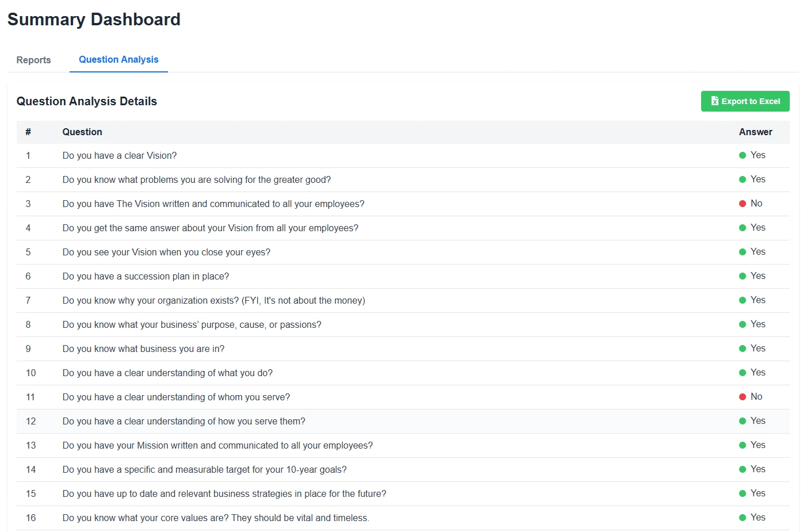Click the red No dot for question 3
Image resolution: width=807 pixels, height=532 pixels.
coord(743,204)
